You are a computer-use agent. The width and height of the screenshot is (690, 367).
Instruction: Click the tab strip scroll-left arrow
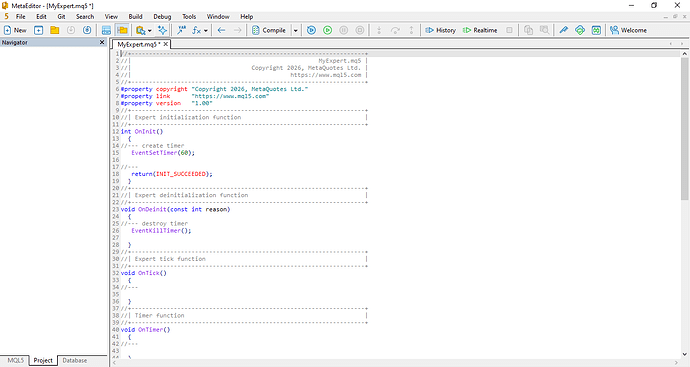tap(671, 44)
